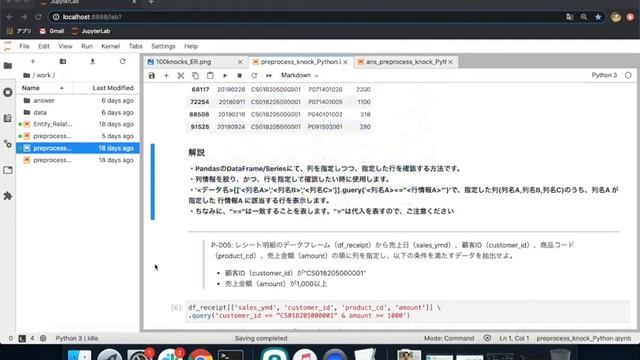Image resolution: width=640 pixels, height=360 pixels.
Task: Click Ln 1, Col 1 in status bar
Action: click(x=514, y=338)
